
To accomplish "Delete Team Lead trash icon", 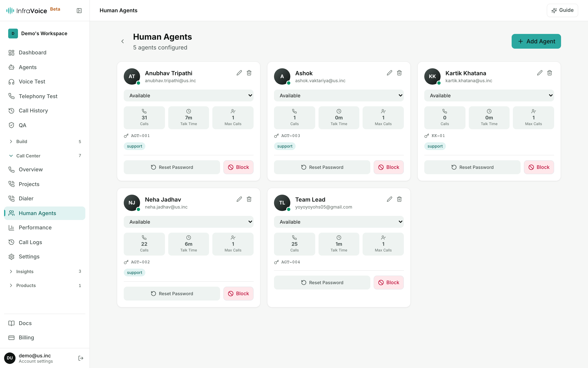I will tap(399, 199).
